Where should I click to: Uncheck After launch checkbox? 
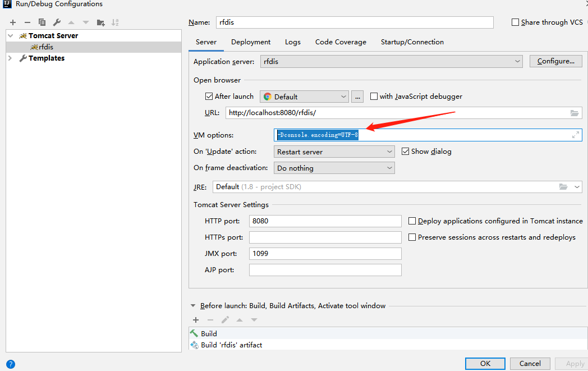[209, 97]
